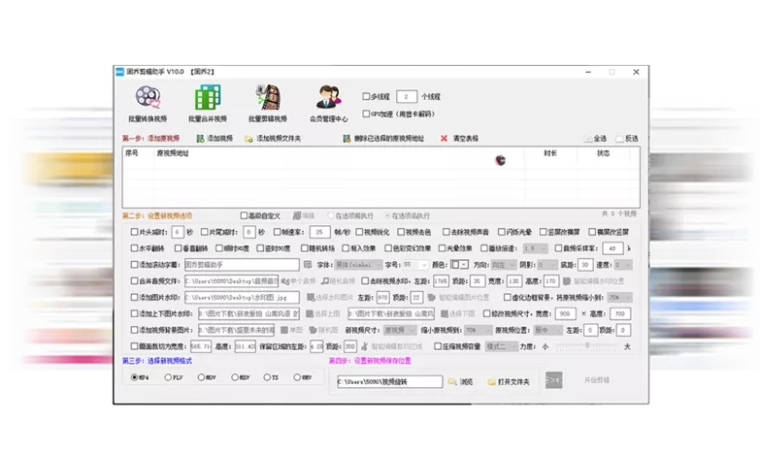Tick the 添加滚动字幕 checkbox
The image size is (760, 455).
(x=134, y=265)
